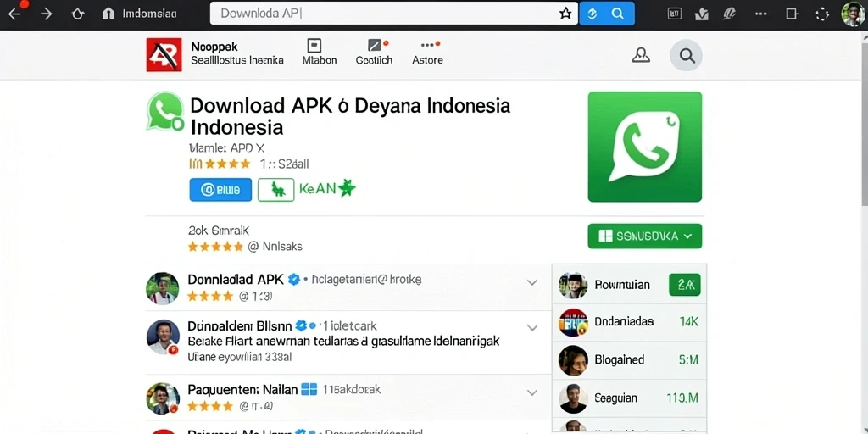The image size is (868, 434).
Task: Click the red AR site logo
Action: [164, 54]
